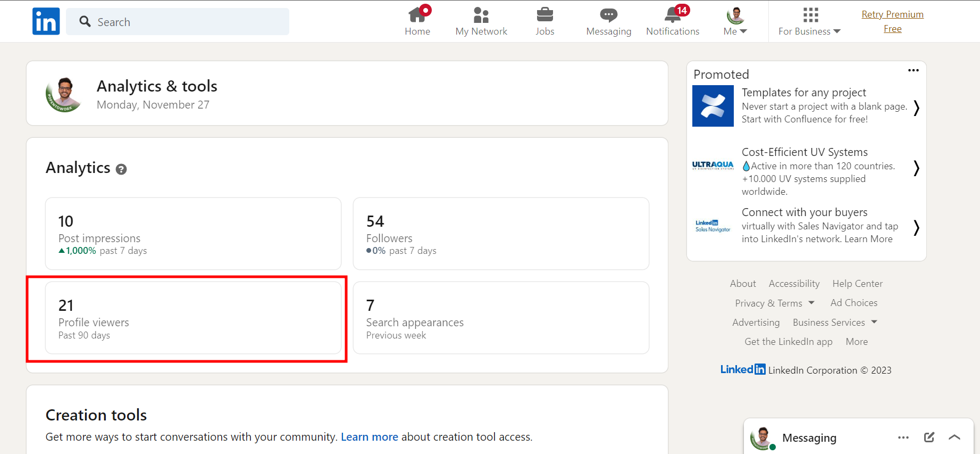The image size is (980, 454).
Task: Open the Jobs briefcase icon
Action: [x=545, y=15]
